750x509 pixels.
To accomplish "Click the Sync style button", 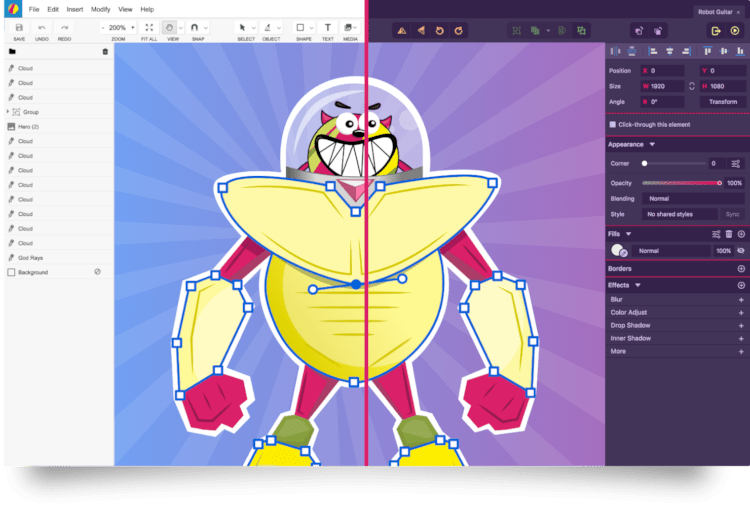I will click(x=732, y=214).
